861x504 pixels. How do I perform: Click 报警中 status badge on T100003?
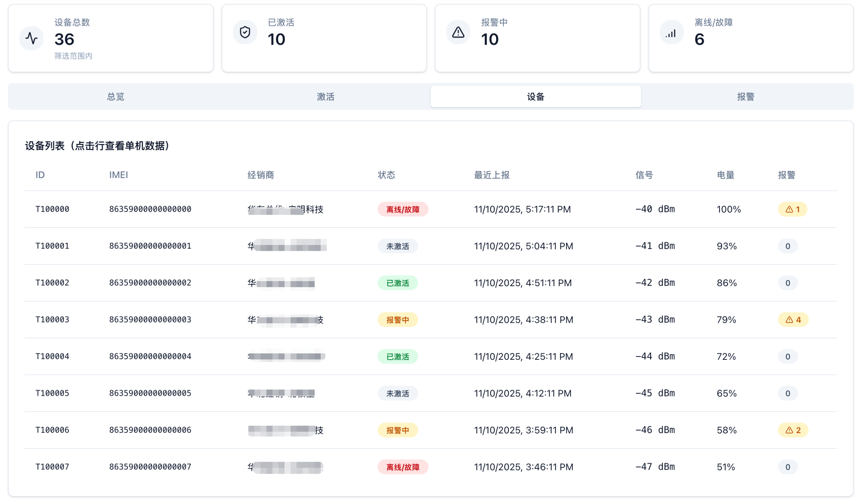pos(397,320)
